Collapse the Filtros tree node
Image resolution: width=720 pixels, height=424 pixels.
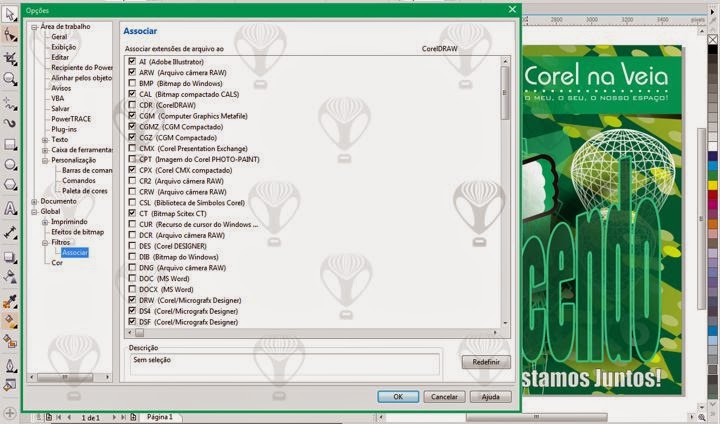[x=45, y=243]
